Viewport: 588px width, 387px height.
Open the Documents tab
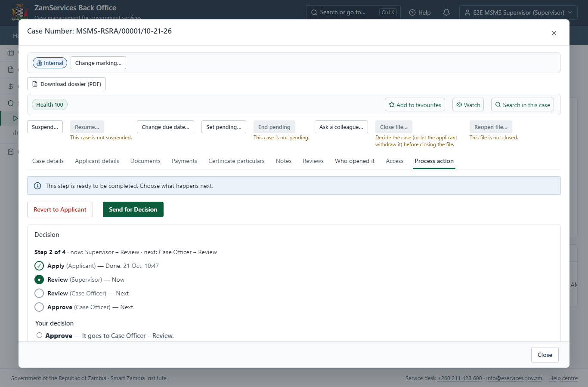pyautogui.click(x=145, y=161)
